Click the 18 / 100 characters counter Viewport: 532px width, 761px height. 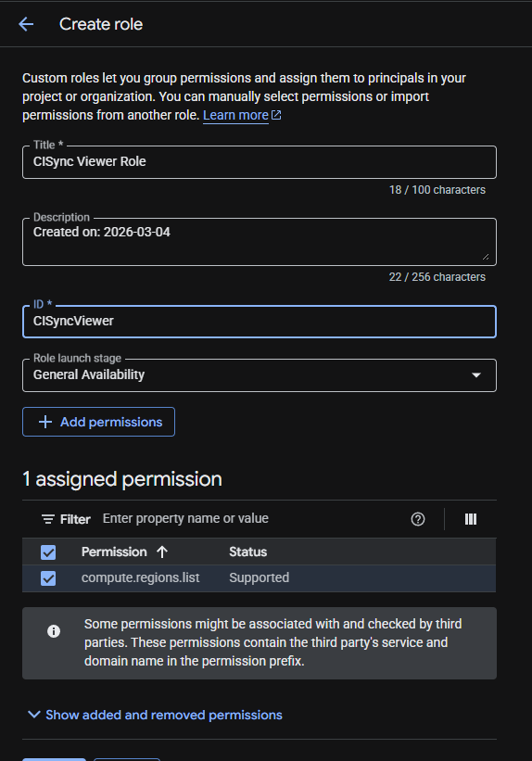point(437,190)
